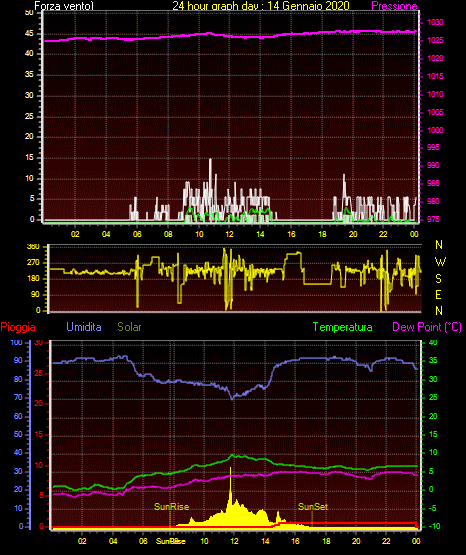The image size is (466, 555).
Task: Select the Umidita legend label
Action: [84, 327]
